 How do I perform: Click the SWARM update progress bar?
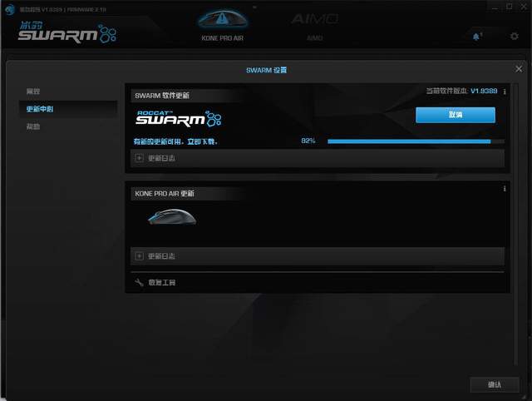click(x=416, y=141)
